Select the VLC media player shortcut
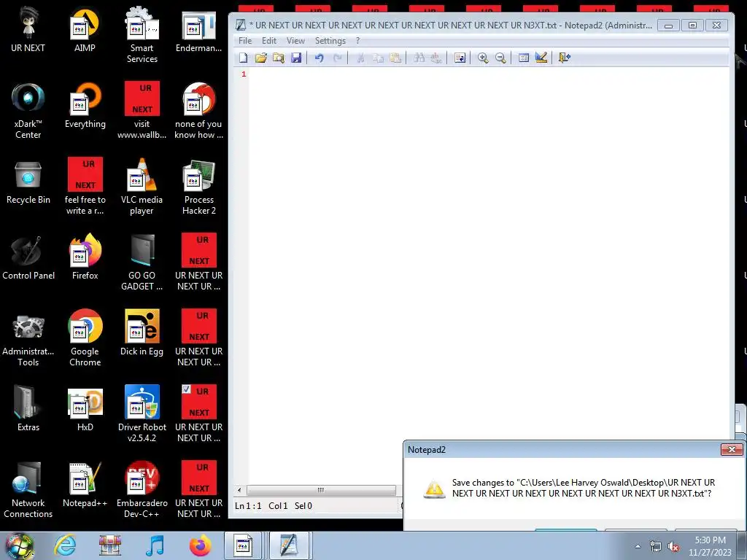The height and width of the screenshot is (560, 747). (x=142, y=187)
